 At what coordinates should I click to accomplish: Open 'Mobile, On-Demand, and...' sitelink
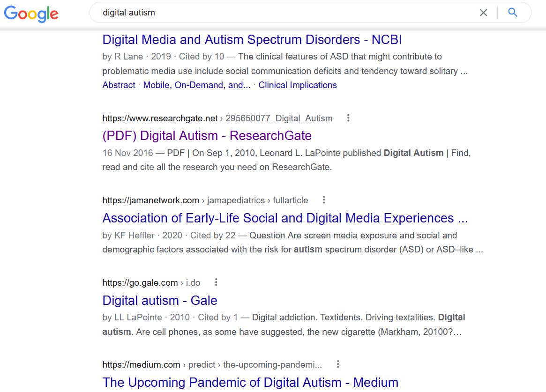[x=196, y=85]
